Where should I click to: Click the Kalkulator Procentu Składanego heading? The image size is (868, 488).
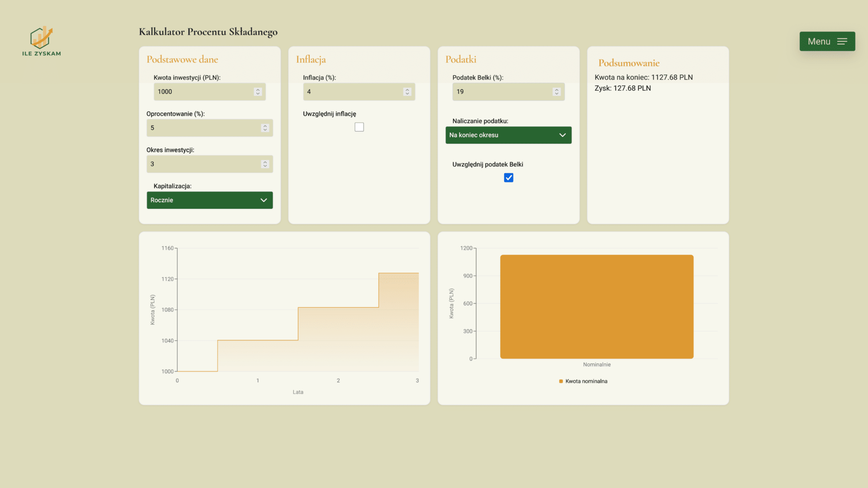coord(208,32)
